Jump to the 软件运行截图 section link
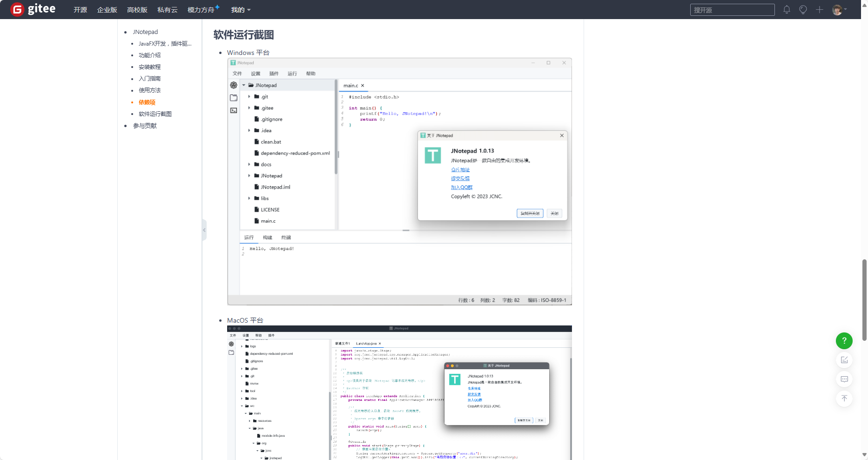Image resolution: width=868 pixels, height=460 pixels. point(155,114)
